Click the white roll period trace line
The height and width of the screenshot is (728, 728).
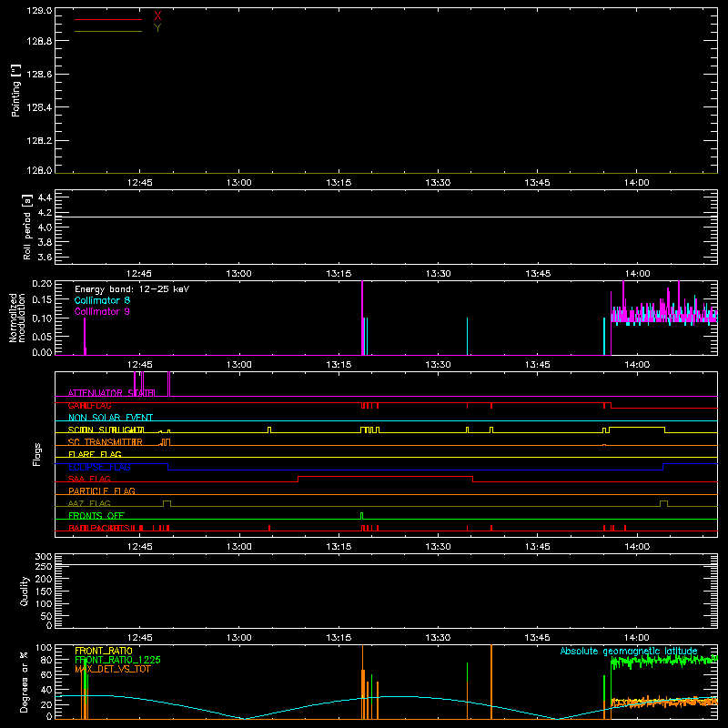pos(386,217)
